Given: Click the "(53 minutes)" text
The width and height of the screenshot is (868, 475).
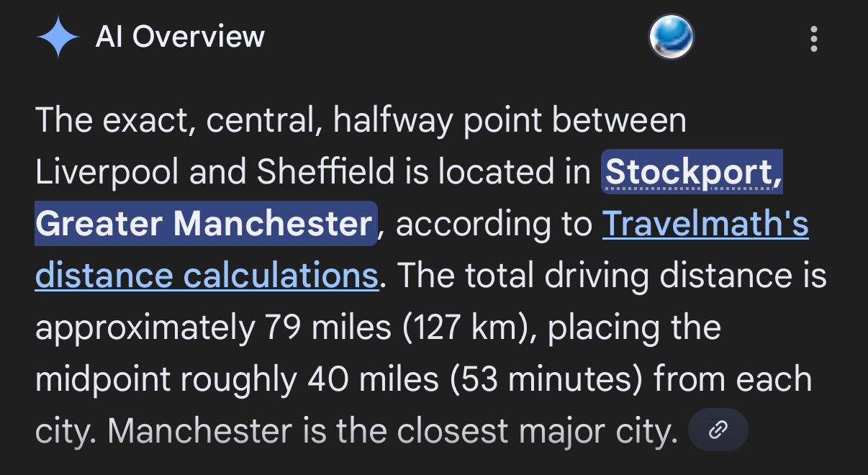Looking at the screenshot, I should coord(548,380).
